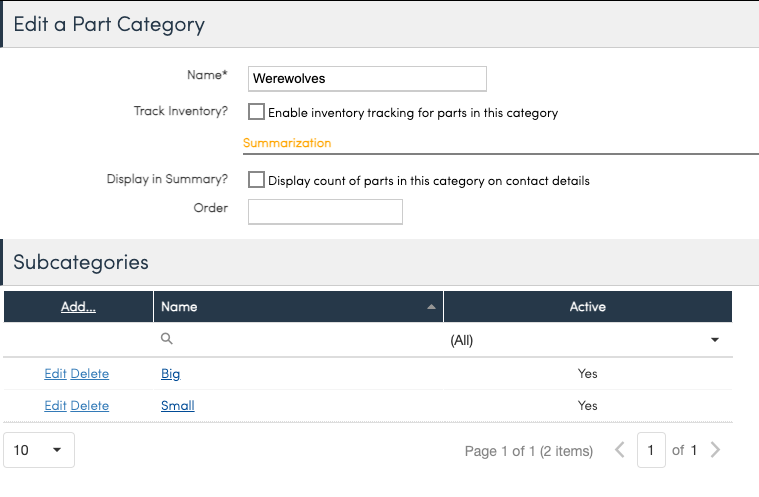
Task: Click the Order input field
Action: (x=325, y=211)
